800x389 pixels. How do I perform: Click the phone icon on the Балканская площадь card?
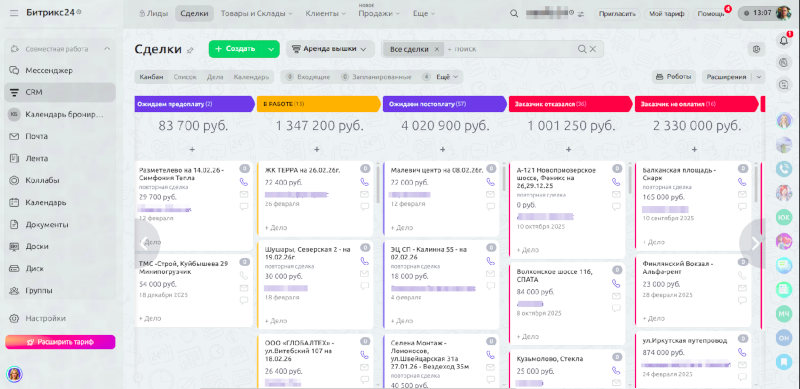[742, 182]
